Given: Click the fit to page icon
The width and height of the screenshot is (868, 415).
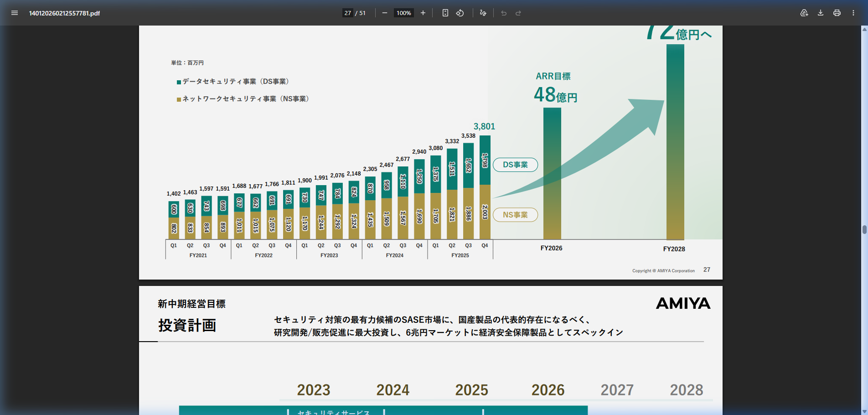Looking at the screenshot, I should coord(445,13).
